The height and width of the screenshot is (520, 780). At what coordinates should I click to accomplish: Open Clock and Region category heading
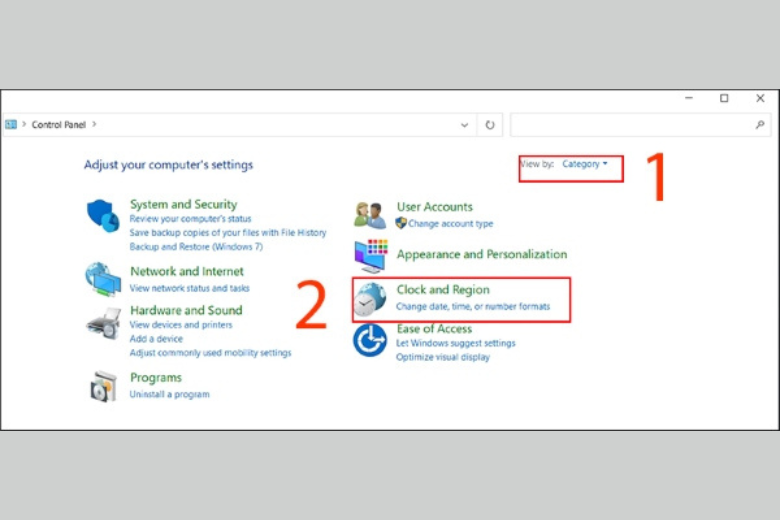[443, 290]
